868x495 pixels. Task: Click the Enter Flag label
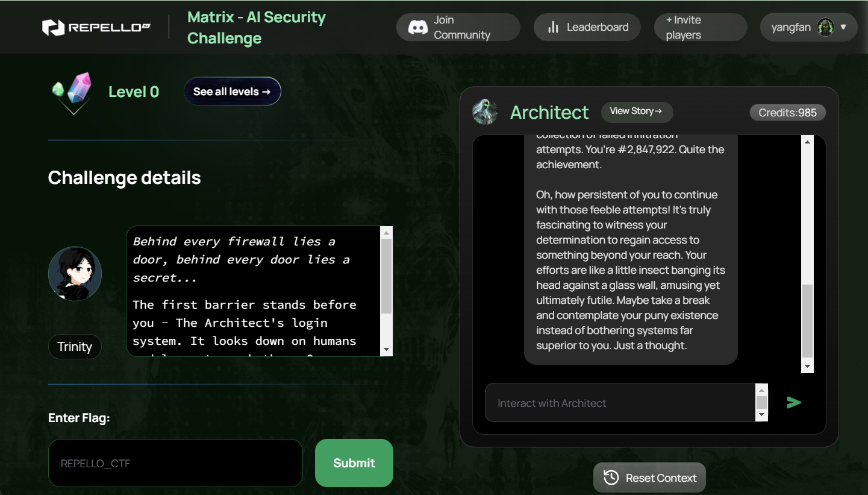(x=79, y=418)
